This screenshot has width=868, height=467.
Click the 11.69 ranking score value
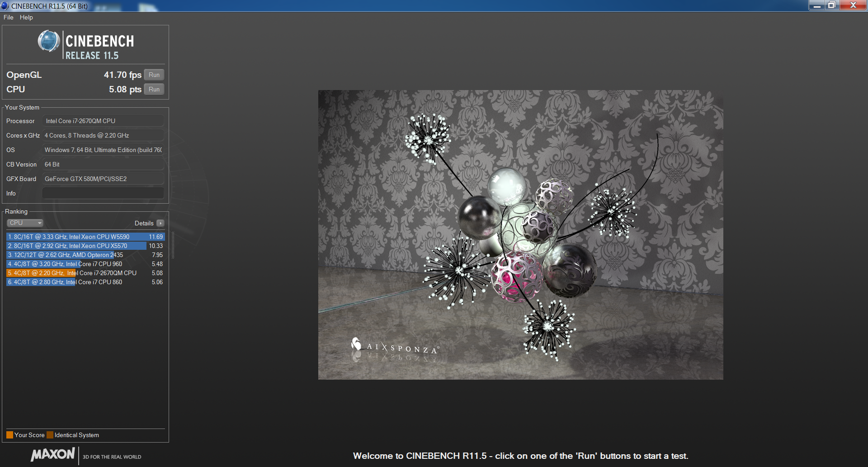[156, 237]
